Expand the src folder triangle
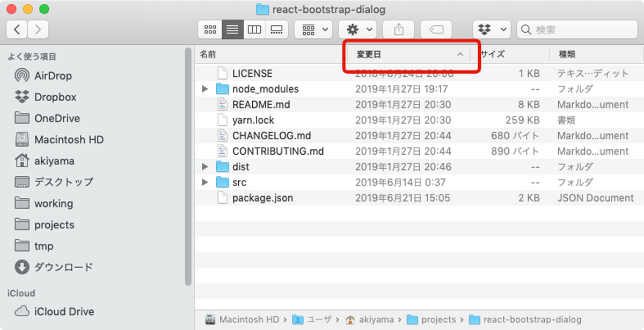The width and height of the screenshot is (644, 330). [x=205, y=183]
